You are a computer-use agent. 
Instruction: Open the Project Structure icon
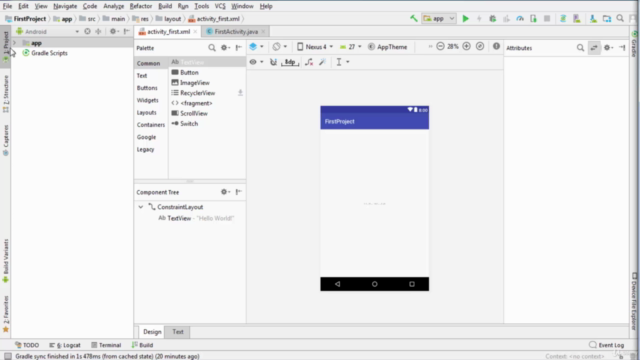(x=607, y=18)
